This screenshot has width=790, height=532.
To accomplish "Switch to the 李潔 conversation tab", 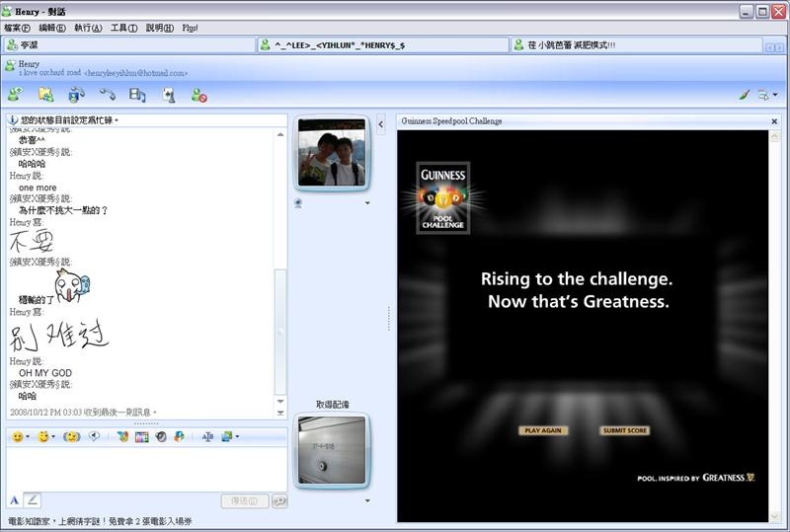I will point(129,45).
